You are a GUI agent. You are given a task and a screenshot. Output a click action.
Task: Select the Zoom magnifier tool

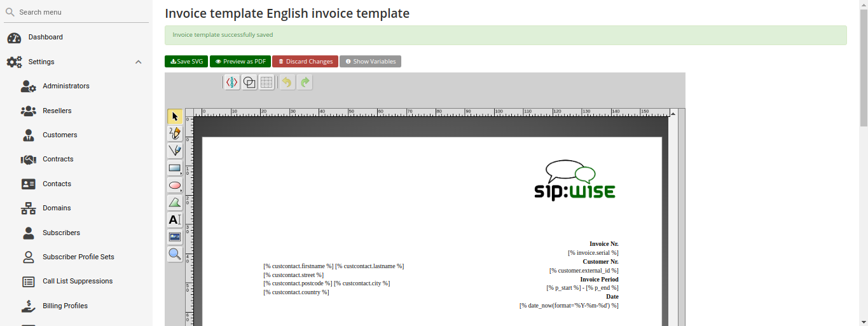click(x=175, y=254)
